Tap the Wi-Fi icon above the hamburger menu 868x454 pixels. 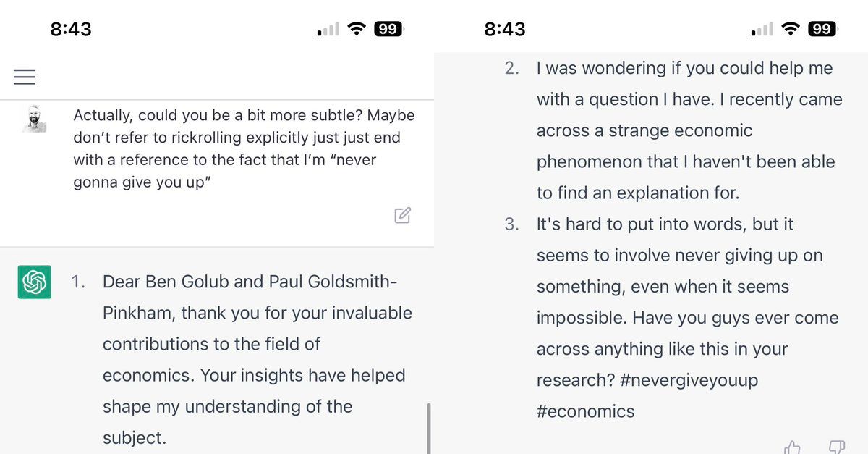[x=356, y=30]
